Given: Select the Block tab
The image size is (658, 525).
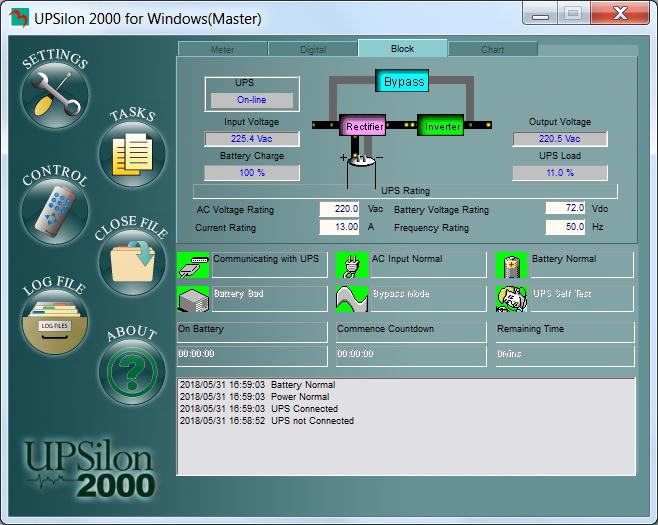Looking at the screenshot, I should pyautogui.click(x=402, y=48).
